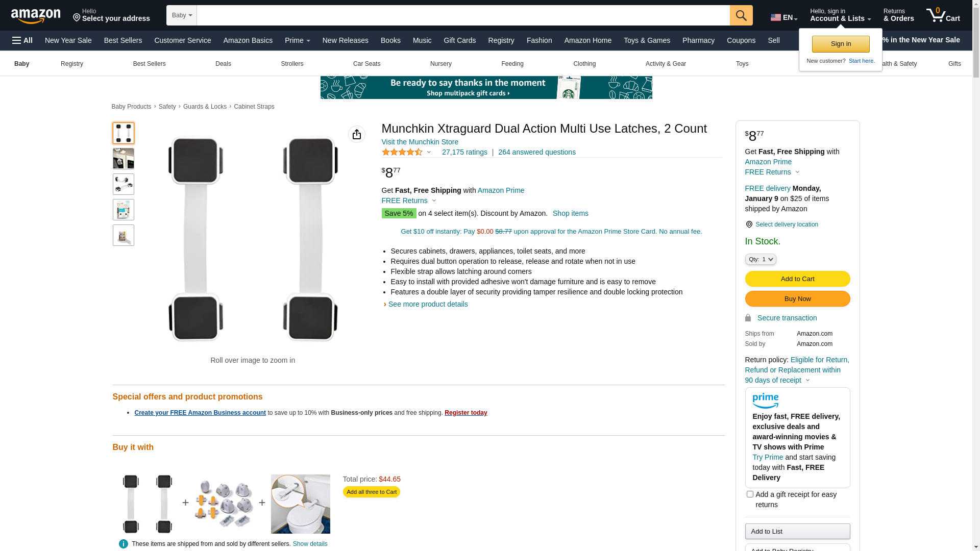The image size is (980, 551).
Task: Click the Select delivery location pin
Action: click(x=749, y=224)
